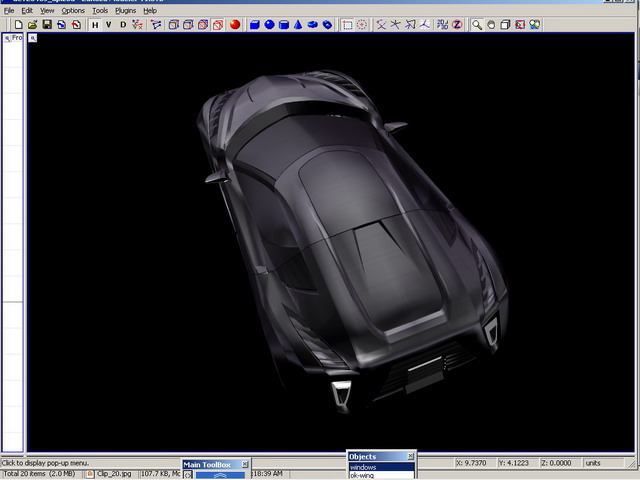Open the File menu
This screenshot has width=640, height=480.
pos(9,10)
